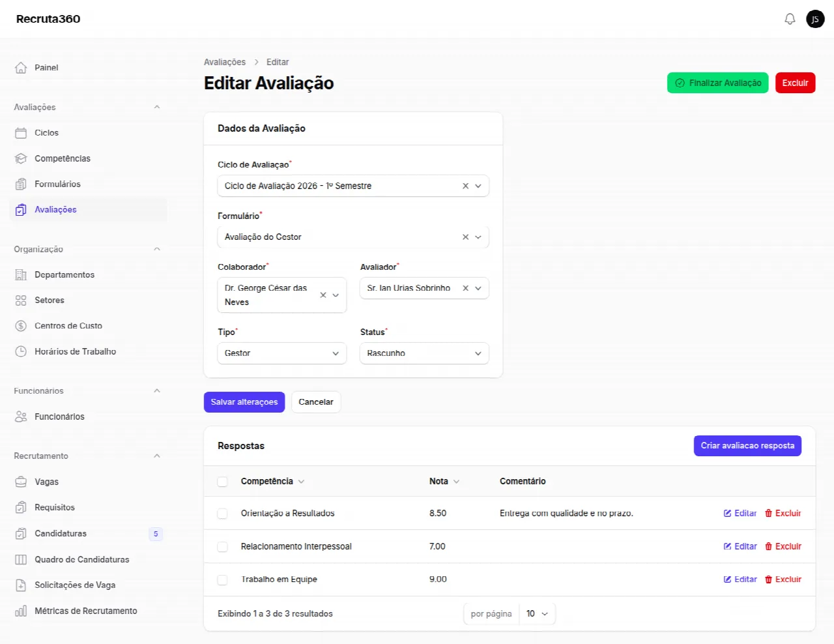This screenshot has width=834, height=644.
Task: Delete the Trabalho em Equipe response
Action: click(783, 579)
